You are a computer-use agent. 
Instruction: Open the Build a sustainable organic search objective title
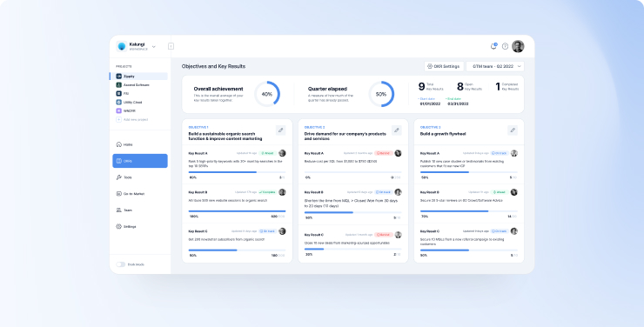pyautogui.click(x=225, y=137)
